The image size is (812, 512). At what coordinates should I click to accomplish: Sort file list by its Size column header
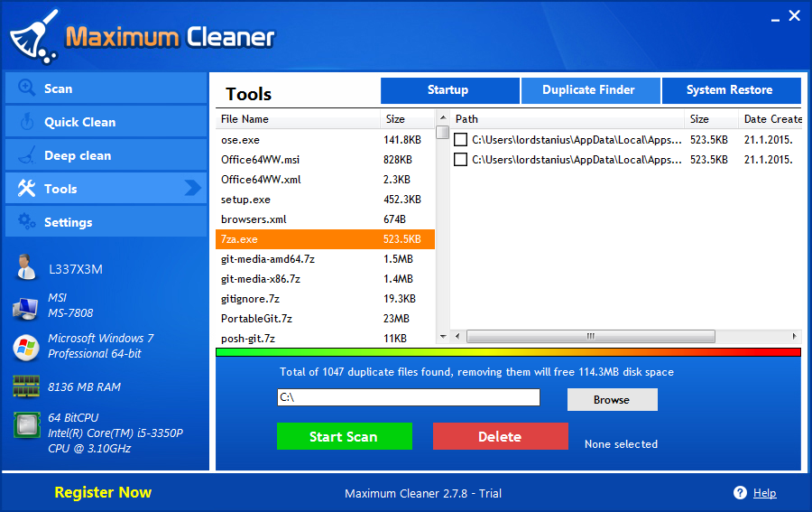pyautogui.click(x=408, y=118)
